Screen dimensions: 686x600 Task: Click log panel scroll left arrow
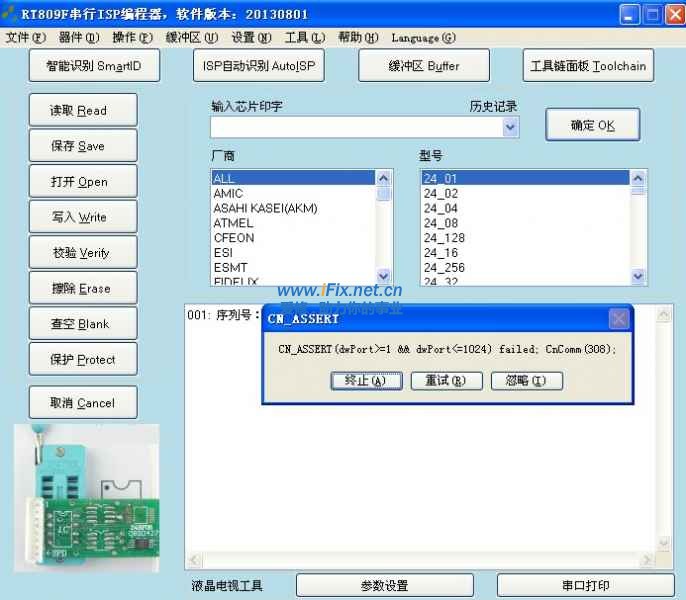click(x=194, y=560)
